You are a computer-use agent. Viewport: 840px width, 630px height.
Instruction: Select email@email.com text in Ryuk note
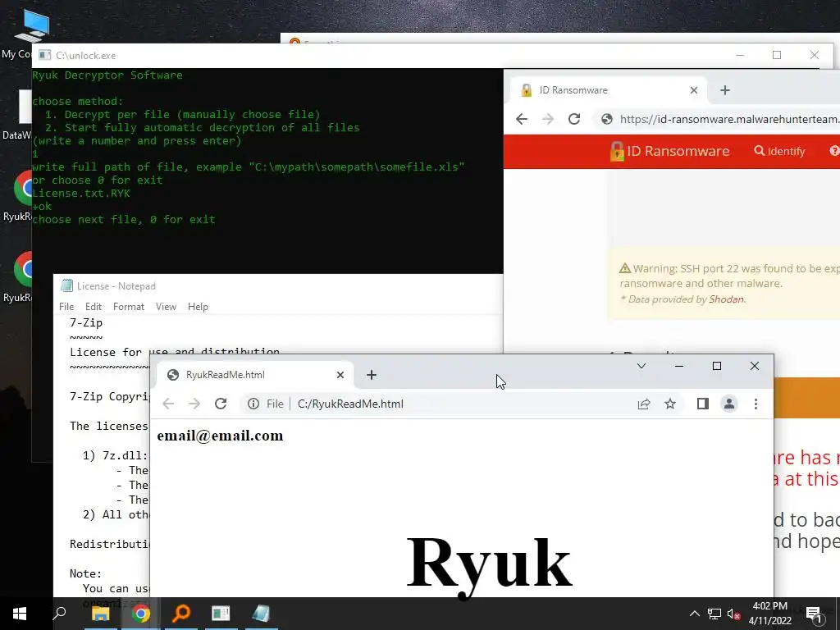(220, 436)
